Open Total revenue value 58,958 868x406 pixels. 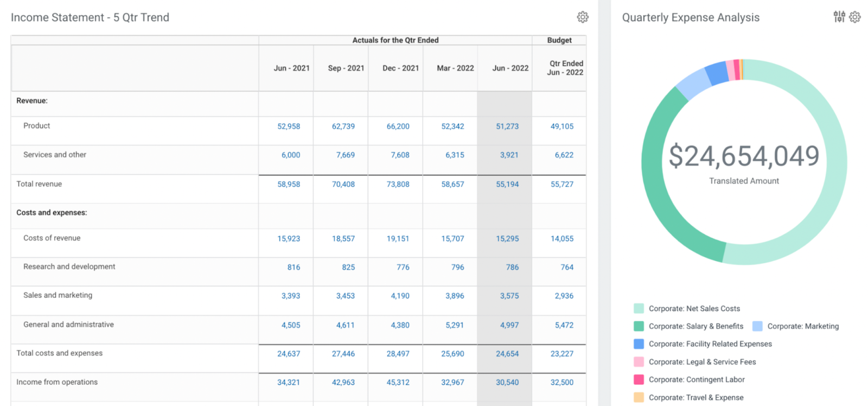click(289, 185)
